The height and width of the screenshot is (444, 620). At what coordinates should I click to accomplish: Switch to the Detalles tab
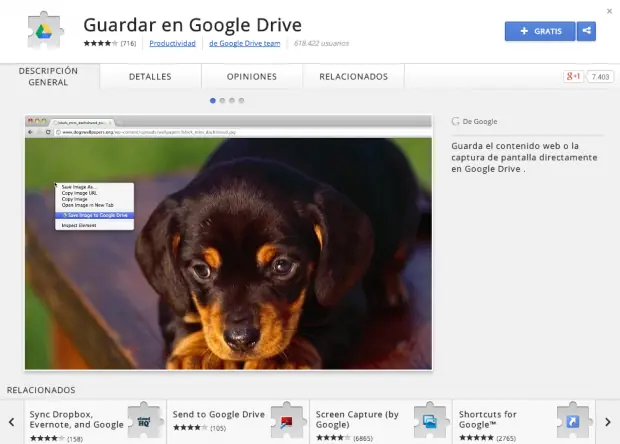150,77
